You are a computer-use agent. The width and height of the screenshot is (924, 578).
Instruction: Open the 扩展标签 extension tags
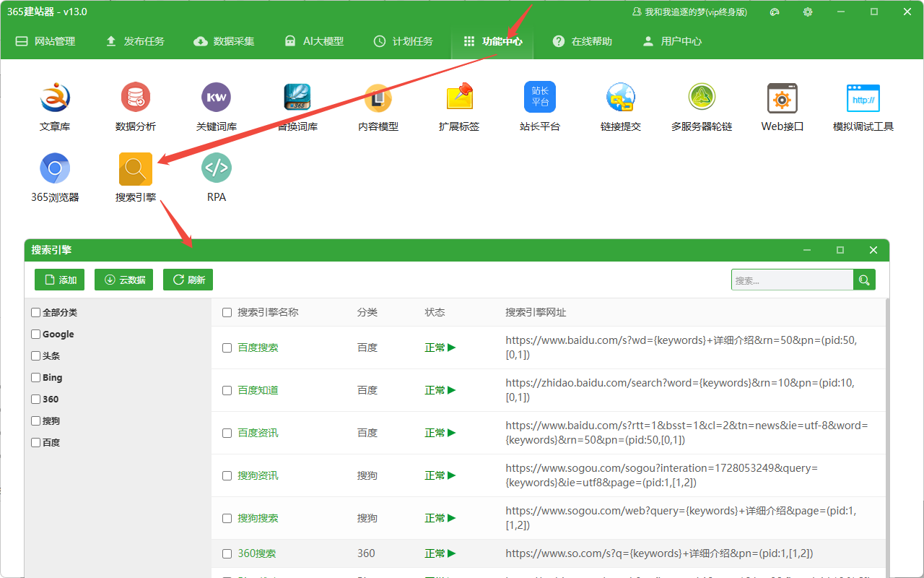(x=459, y=107)
